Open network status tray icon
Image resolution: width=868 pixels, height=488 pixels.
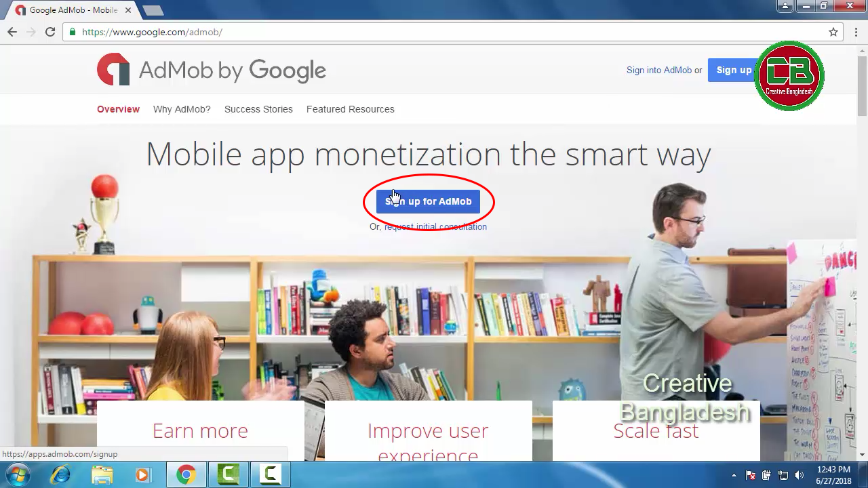tap(783, 475)
